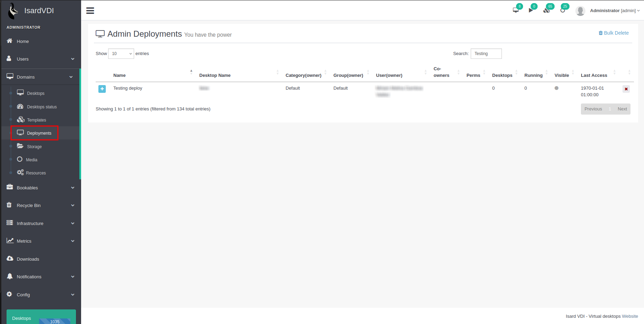644x324 pixels.
Task: Go to Desktops status in sidebar
Action: point(42,107)
